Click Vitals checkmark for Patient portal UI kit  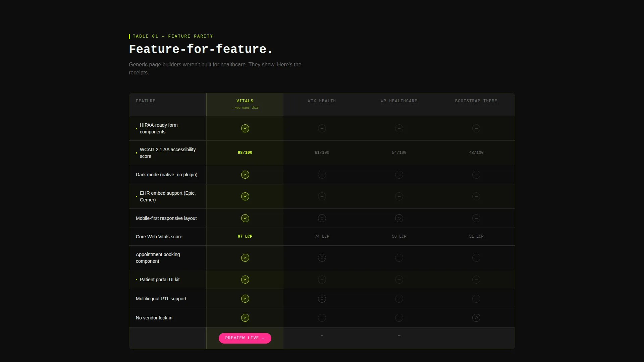click(245, 280)
